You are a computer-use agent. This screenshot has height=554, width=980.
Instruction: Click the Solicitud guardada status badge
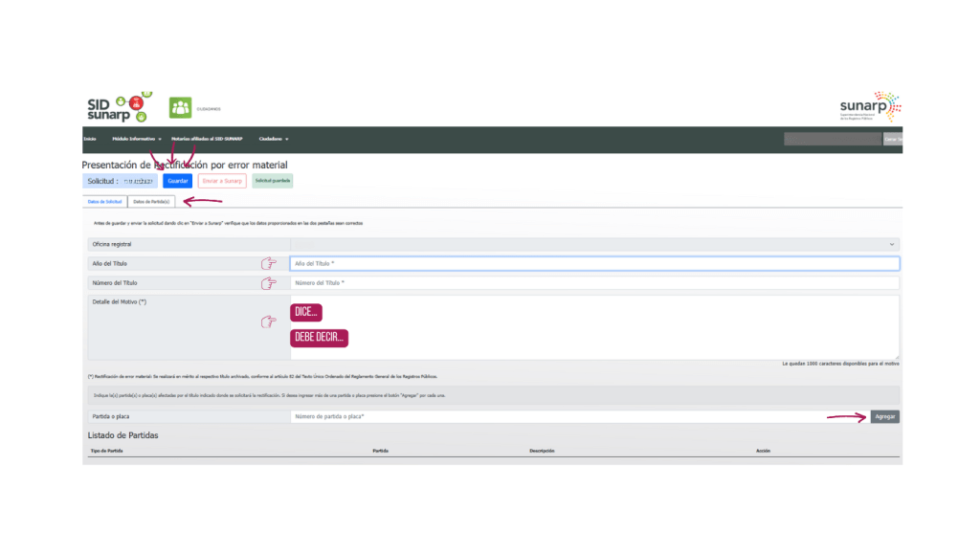pos(273,181)
